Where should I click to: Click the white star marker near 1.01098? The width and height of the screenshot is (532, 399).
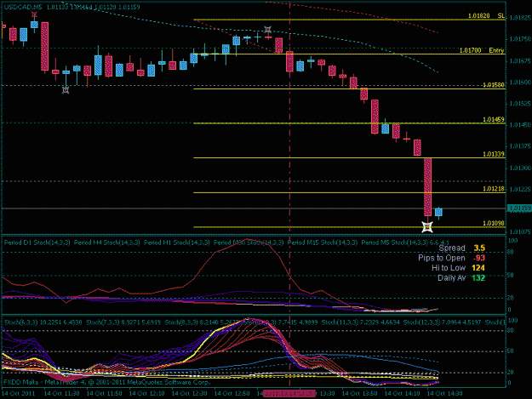click(x=427, y=227)
